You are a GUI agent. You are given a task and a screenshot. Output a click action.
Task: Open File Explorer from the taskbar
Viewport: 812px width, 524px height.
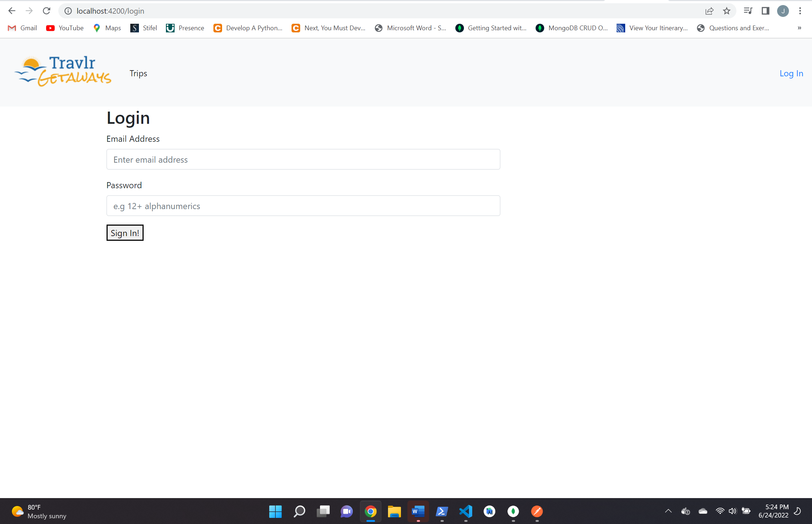coord(394,511)
